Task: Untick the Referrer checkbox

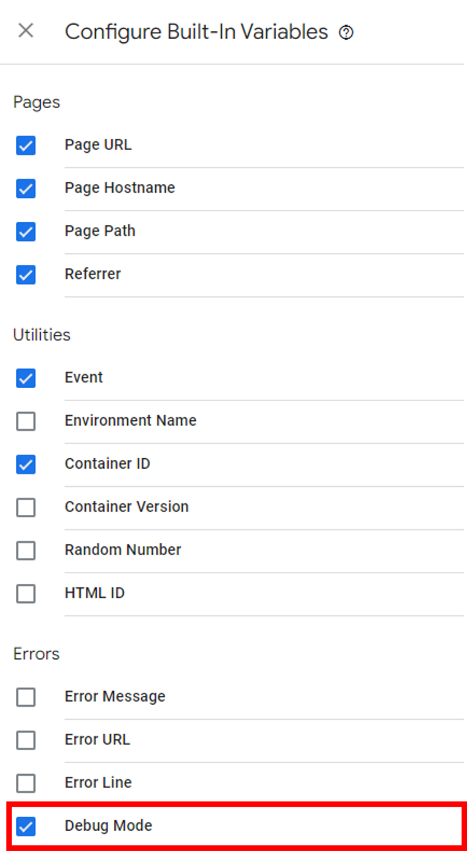Action: click(x=26, y=274)
